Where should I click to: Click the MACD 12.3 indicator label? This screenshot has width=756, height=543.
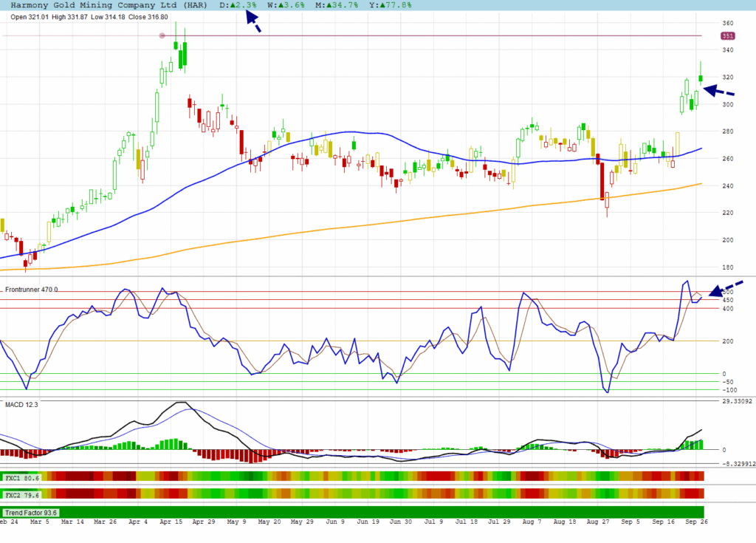tap(21, 403)
